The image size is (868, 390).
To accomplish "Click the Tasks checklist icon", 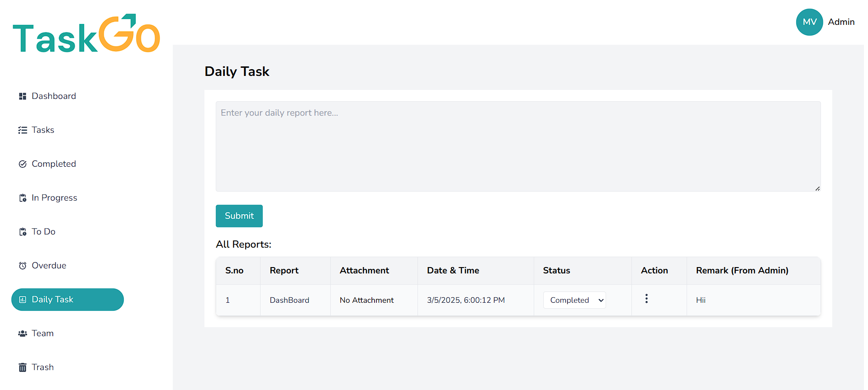I will click(x=23, y=130).
